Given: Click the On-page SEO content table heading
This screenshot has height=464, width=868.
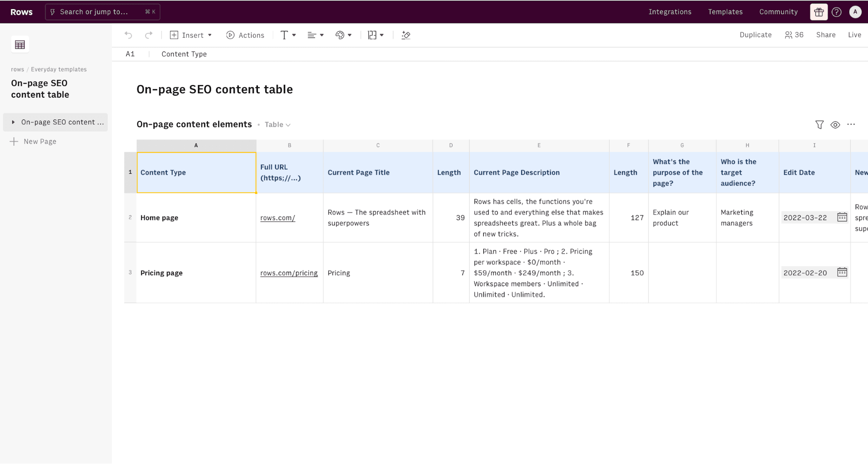Looking at the screenshot, I should pos(215,89).
